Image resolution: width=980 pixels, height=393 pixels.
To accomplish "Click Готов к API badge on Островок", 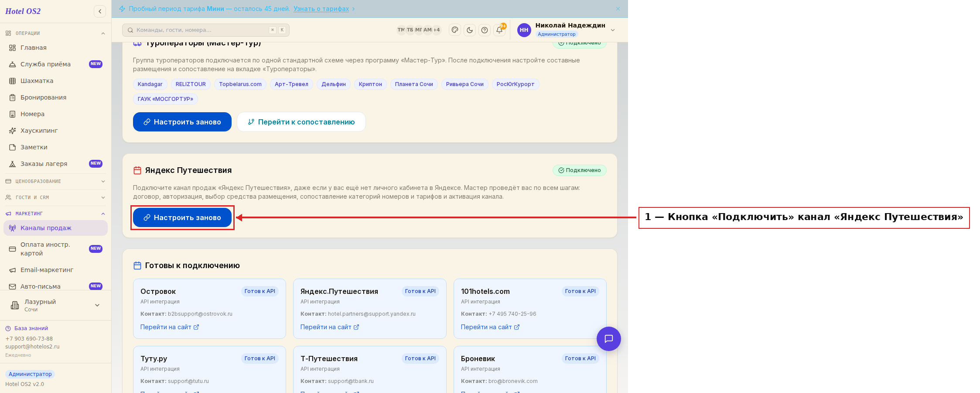I will coord(260,291).
